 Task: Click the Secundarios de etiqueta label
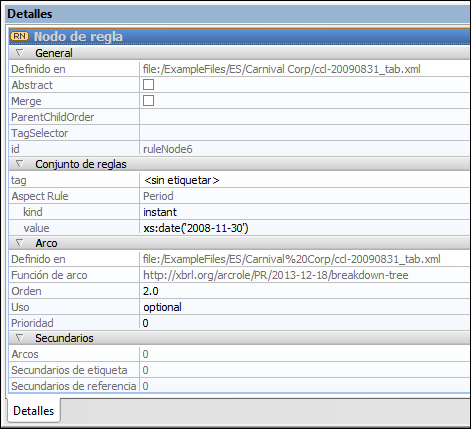[x=69, y=370]
